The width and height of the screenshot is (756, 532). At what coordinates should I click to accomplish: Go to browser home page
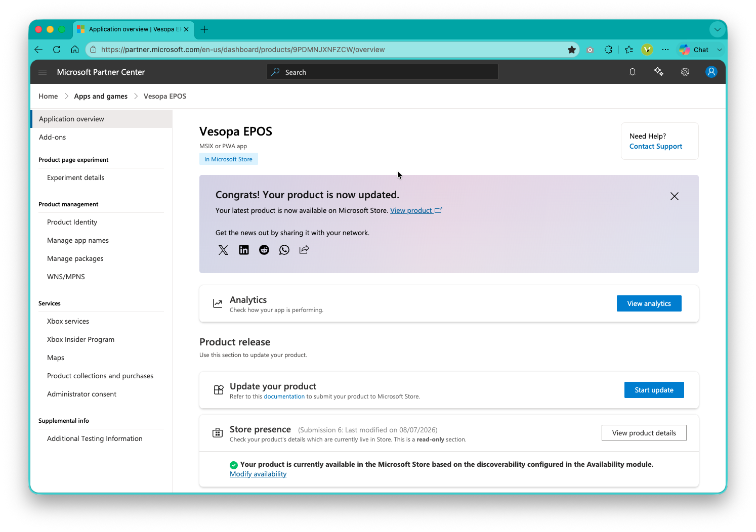click(x=75, y=50)
